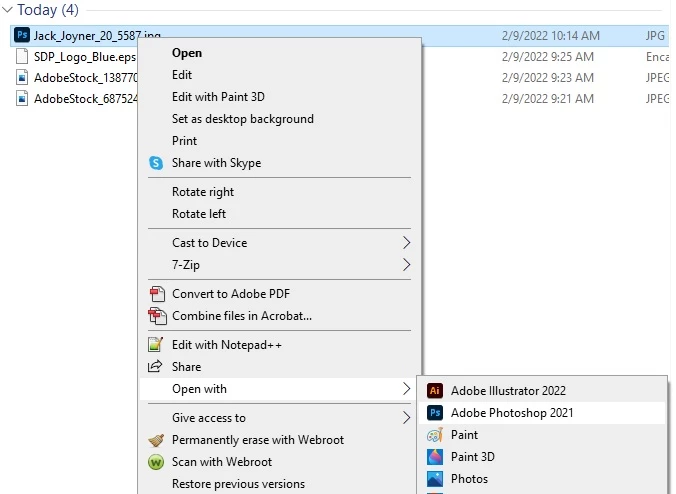
Task: Click the Photoshop icon beside Jack_Joyner file
Action: click(x=22, y=35)
